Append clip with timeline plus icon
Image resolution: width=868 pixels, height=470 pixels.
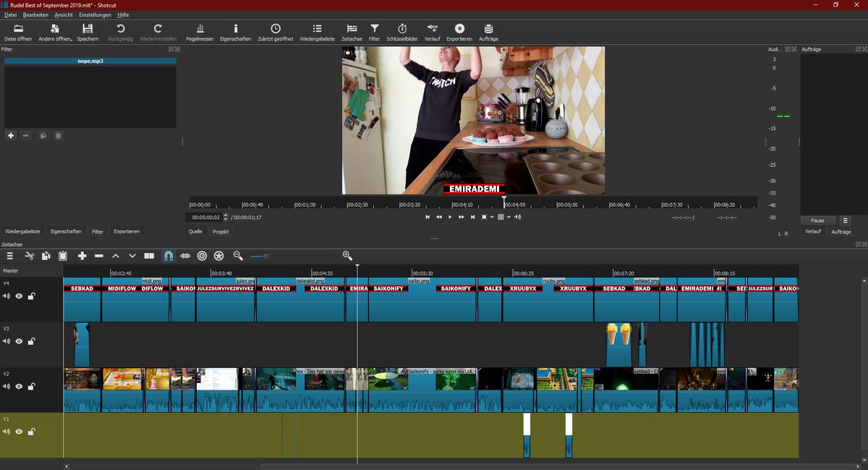tap(82, 256)
